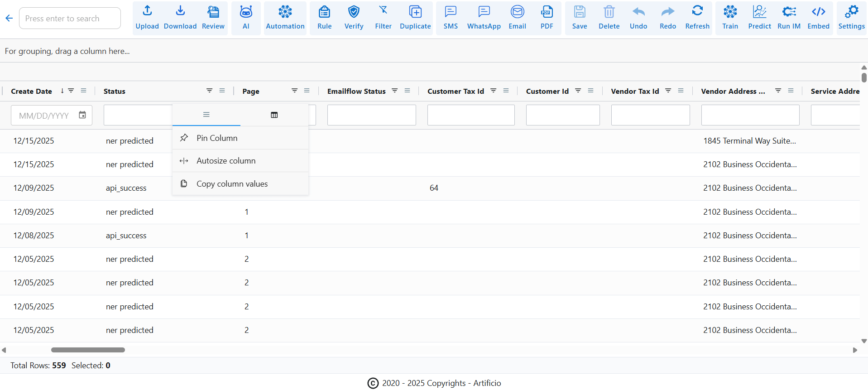The height and width of the screenshot is (390, 868).
Task: Click the back arrow icon
Action: (9, 18)
